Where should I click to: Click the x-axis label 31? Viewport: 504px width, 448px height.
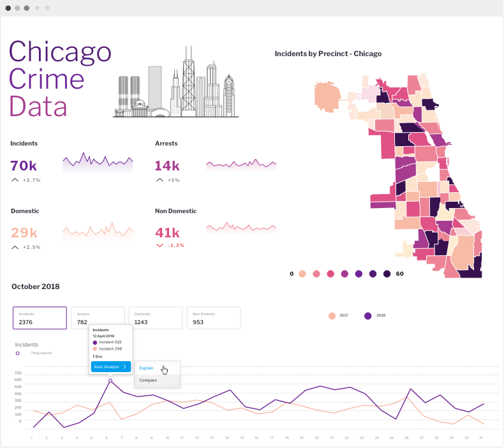click(481, 438)
